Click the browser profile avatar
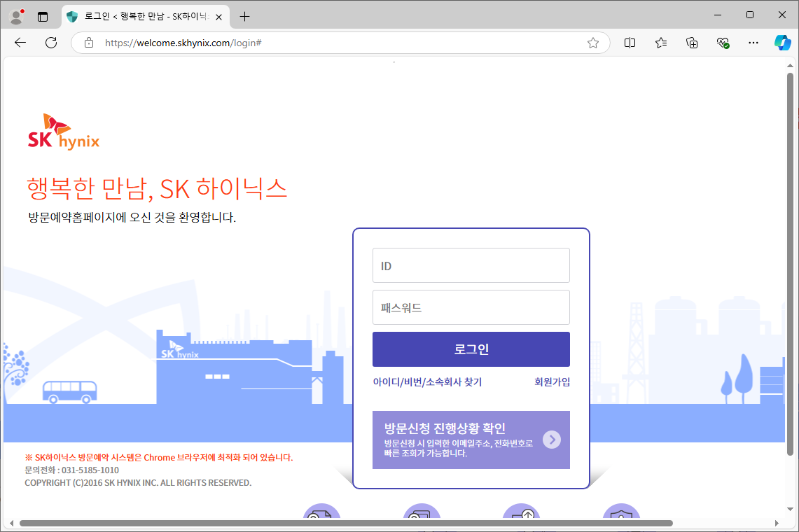799x532 pixels. tap(15, 15)
